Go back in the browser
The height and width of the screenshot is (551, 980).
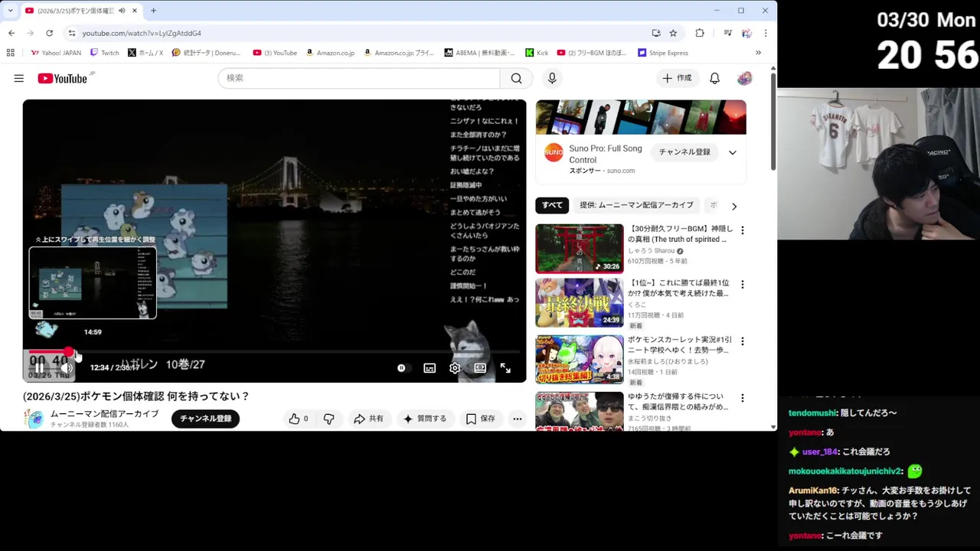(x=11, y=33)
